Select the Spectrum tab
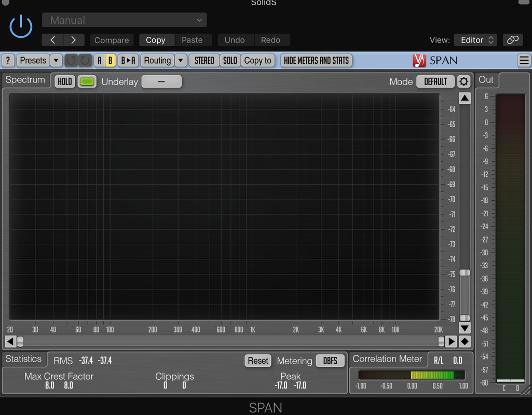Image resolution: width=532 pixels, height=415 pixels. pos(25,80)
